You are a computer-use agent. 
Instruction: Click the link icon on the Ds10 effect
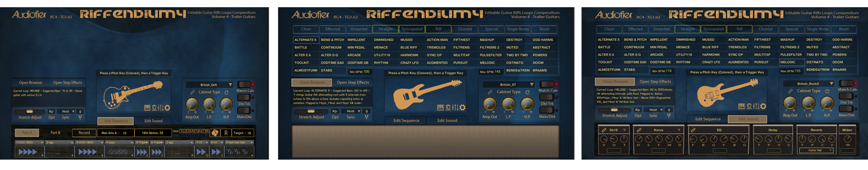pyautogui.click(x=604, y=130)
